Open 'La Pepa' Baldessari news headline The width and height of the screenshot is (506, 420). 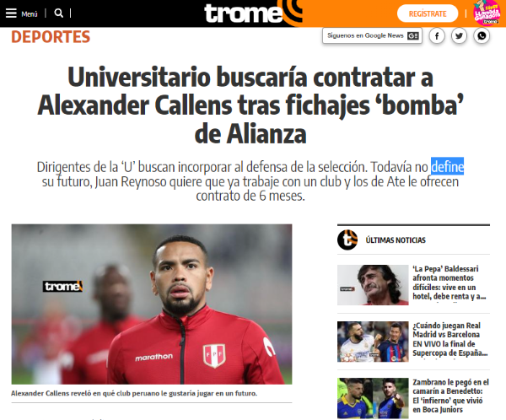click(449, 283)
